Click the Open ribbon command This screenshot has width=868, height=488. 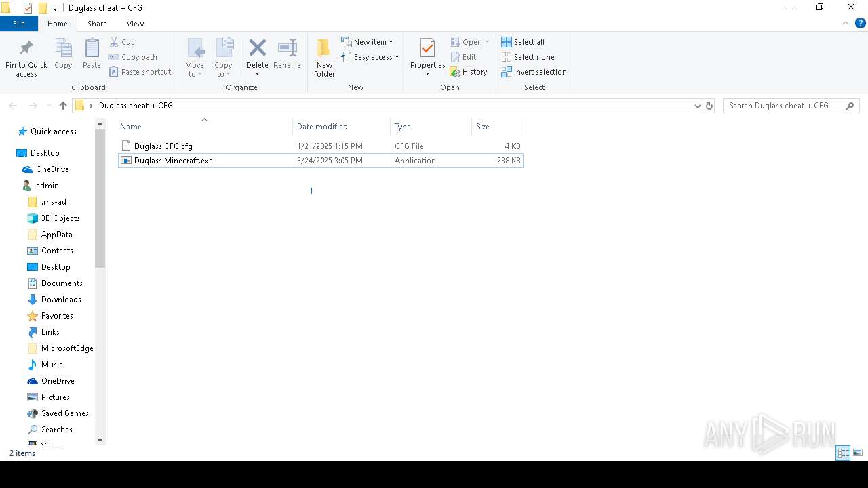point(470,42)
